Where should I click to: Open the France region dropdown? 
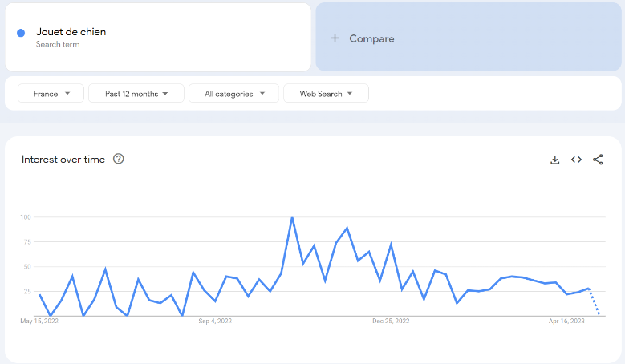(51, 94)
